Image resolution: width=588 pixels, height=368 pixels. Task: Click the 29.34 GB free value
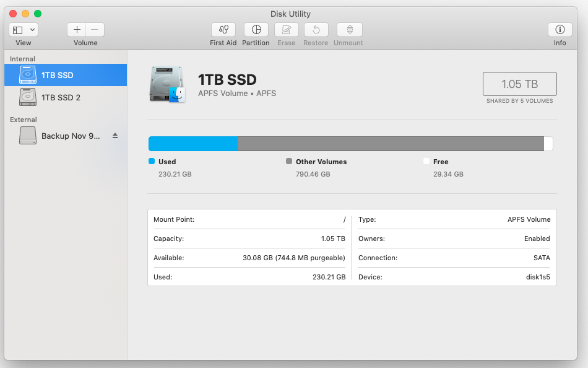coord(448,174)
